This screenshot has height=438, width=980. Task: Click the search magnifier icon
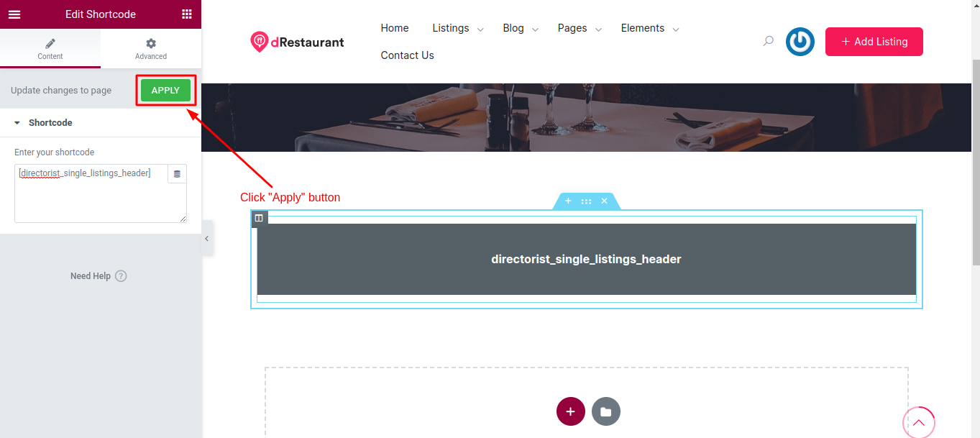click(768, 41)
